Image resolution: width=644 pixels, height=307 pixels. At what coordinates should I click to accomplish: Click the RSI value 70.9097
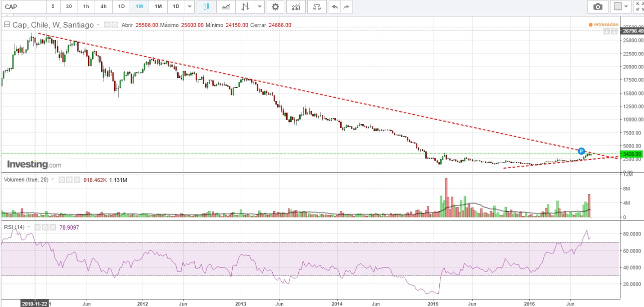69,227
